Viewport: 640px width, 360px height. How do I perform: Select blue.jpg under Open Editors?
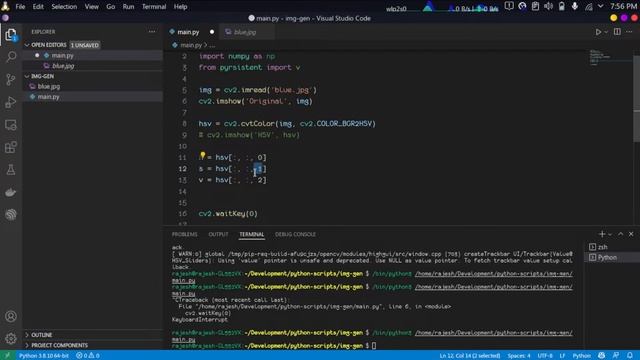pos(93,66)
